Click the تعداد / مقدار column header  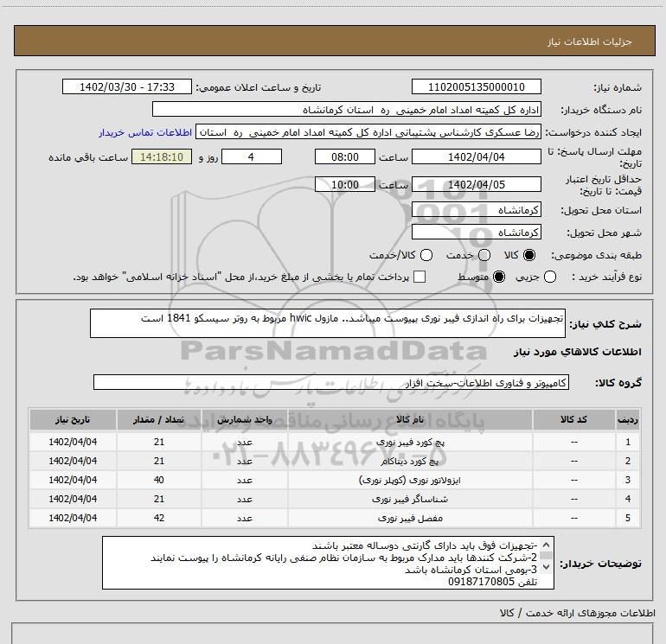[x=159, y=420]
